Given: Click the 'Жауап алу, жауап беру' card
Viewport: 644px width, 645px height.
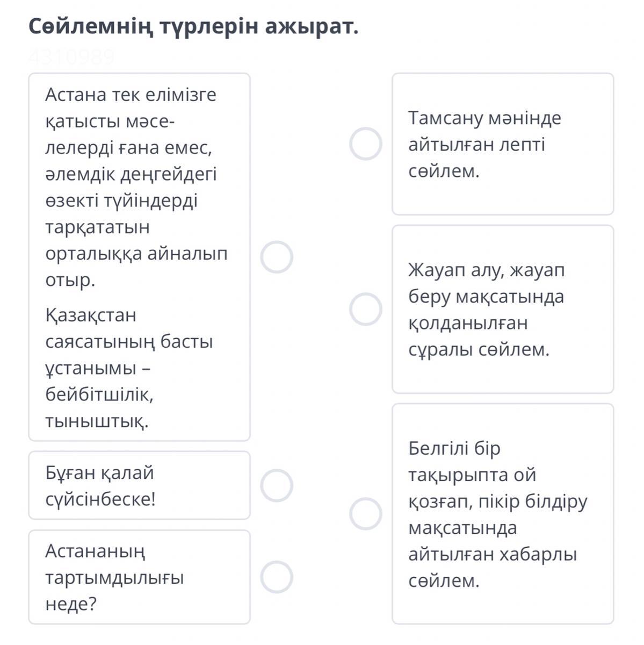Looking at the screenshot, I should (x=502, y=310).
